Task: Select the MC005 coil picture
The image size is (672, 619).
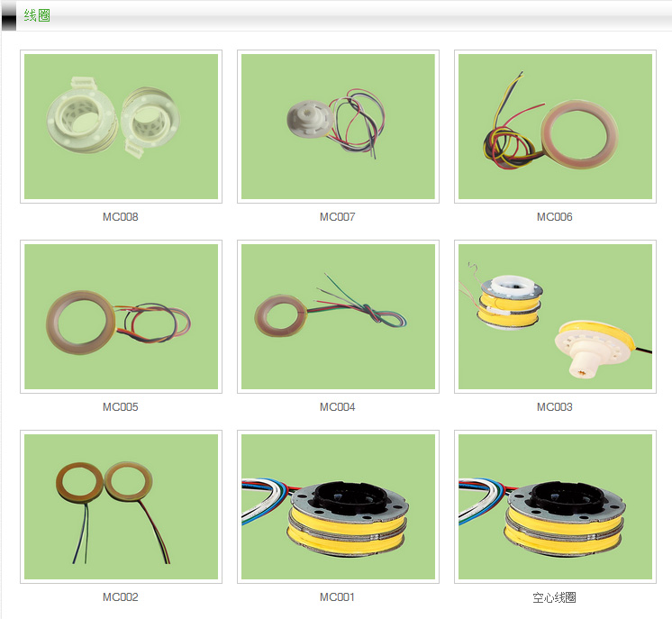Action: (121, 316)
